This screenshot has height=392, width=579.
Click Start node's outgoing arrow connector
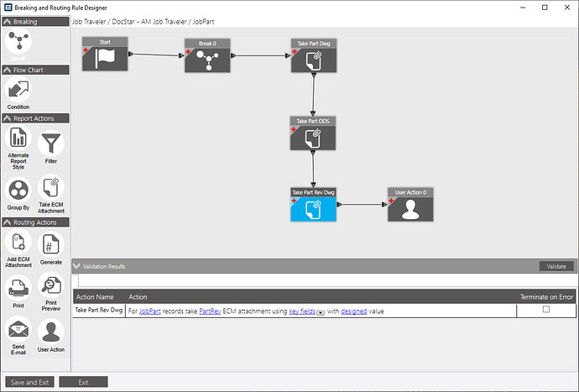131,54
